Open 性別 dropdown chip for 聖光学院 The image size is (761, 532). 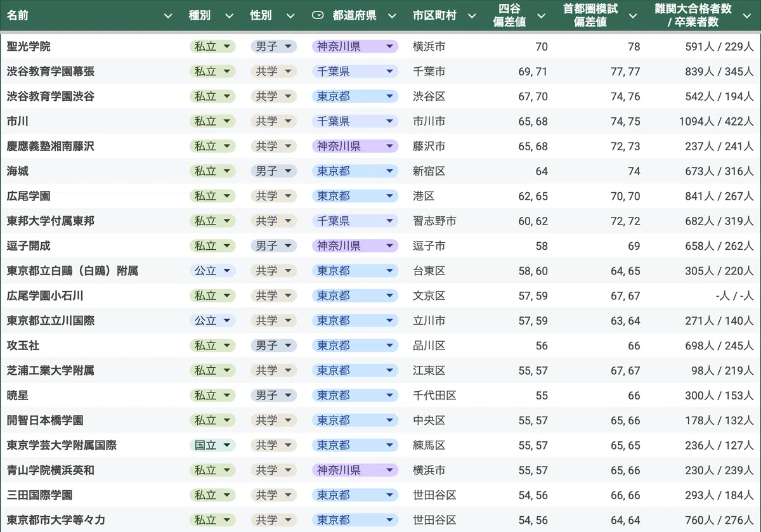[x=273, y=46]
